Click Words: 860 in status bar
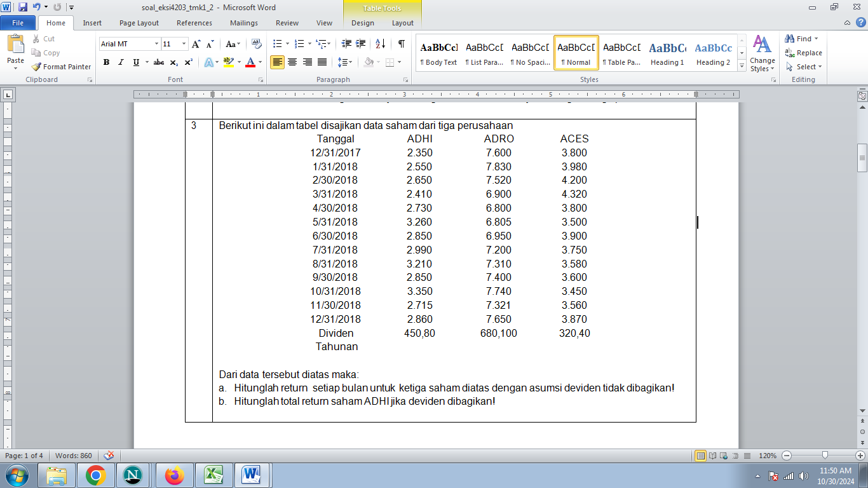868x488 pixels. 73,456
